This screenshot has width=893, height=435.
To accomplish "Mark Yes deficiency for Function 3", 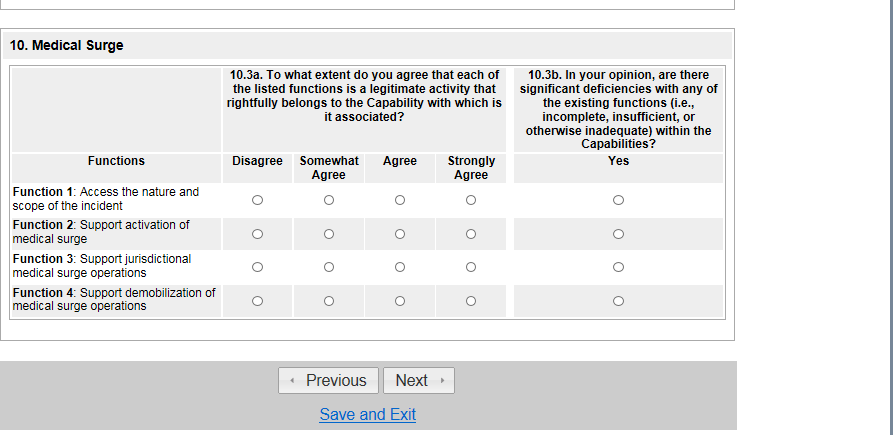I will tap(619, 267).
